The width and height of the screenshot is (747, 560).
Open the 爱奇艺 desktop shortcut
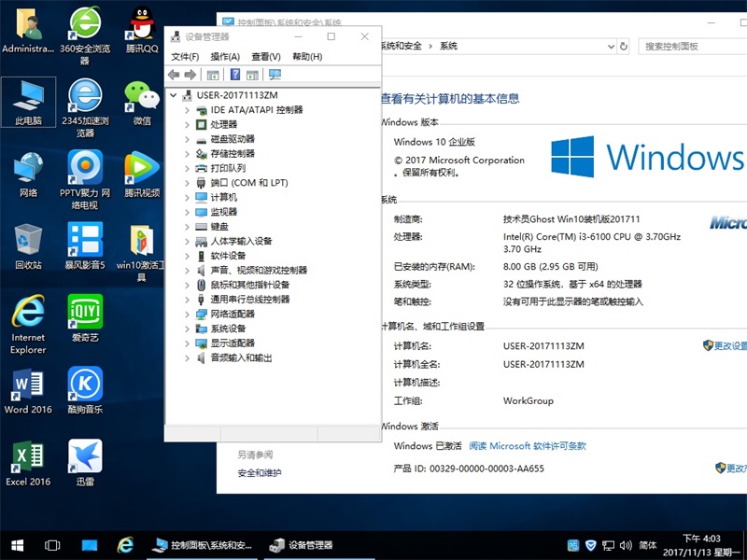(x=85, y=317)
